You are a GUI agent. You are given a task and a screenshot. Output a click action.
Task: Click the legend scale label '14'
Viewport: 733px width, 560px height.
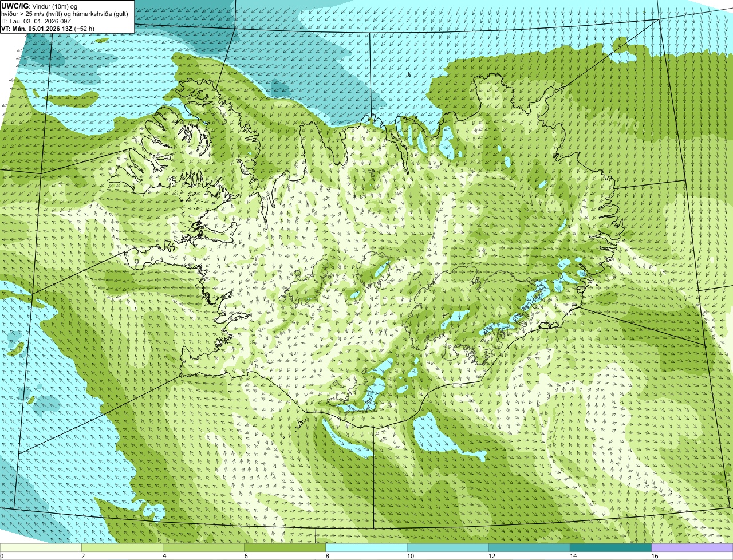click(x=574, y=556)
